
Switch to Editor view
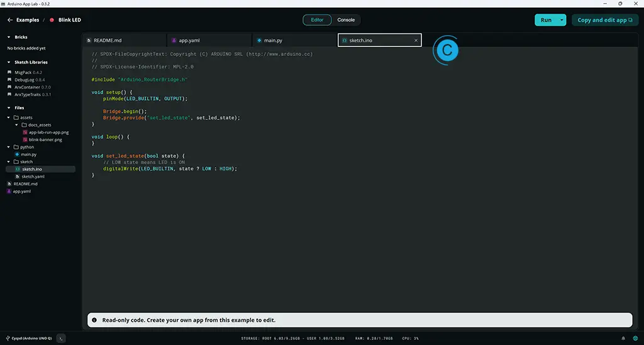[x=317, y=19]
